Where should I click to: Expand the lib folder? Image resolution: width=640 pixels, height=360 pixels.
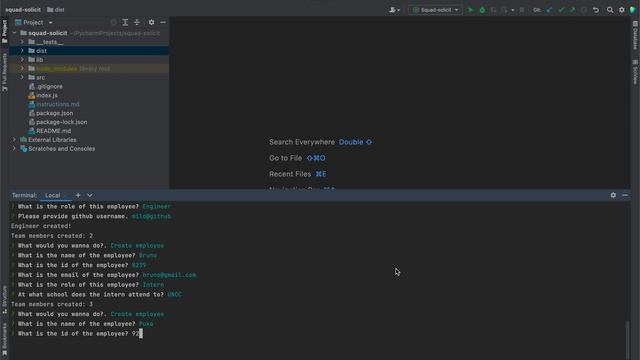(x=22, y=60)
